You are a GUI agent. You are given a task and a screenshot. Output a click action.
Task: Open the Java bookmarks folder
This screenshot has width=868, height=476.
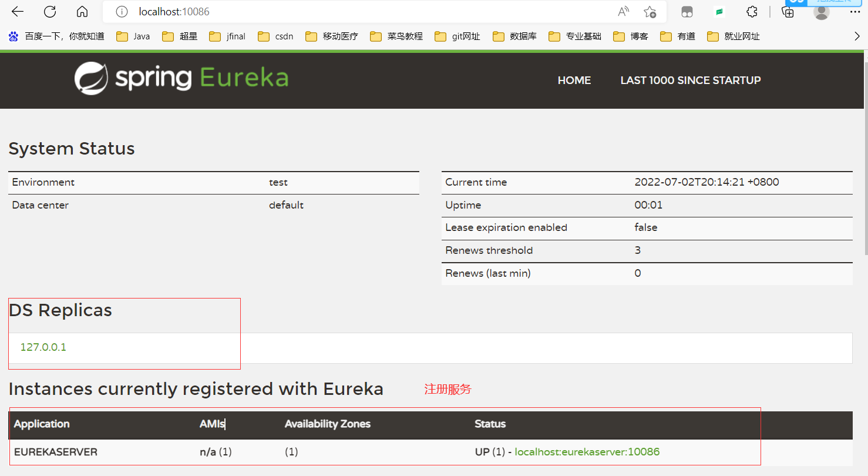tap(133, 36)
